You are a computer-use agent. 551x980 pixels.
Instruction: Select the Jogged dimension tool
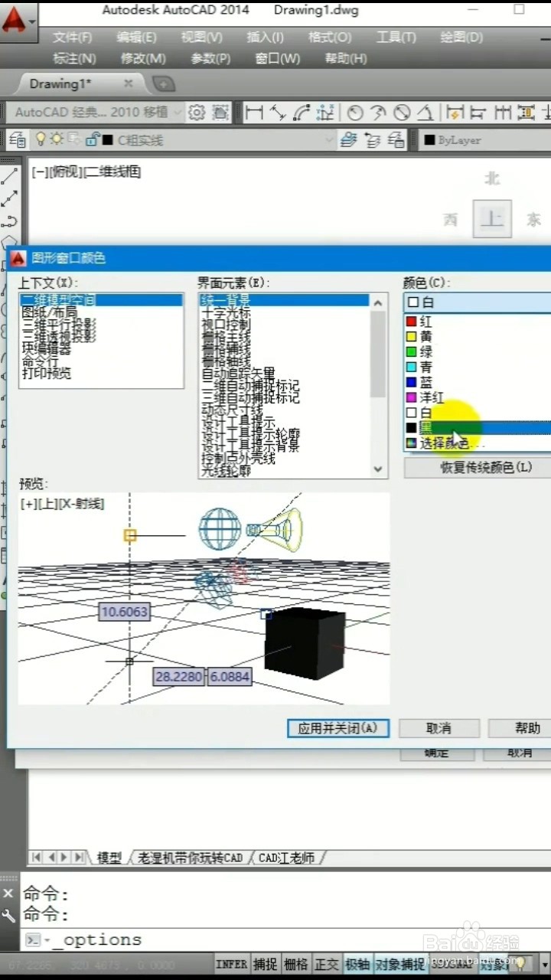pyautogui.click(x=378, y=113)
